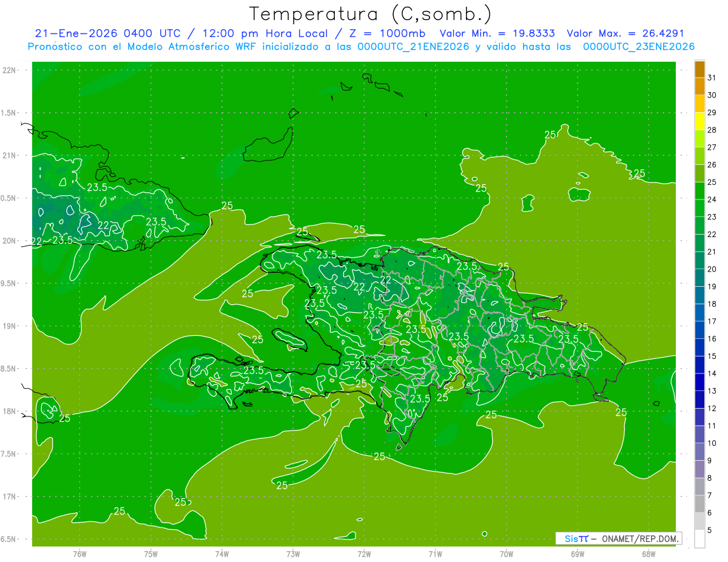The image size is (728, 562).
Task: Click the colorbar label 8
Action: [x=710, y=478]
